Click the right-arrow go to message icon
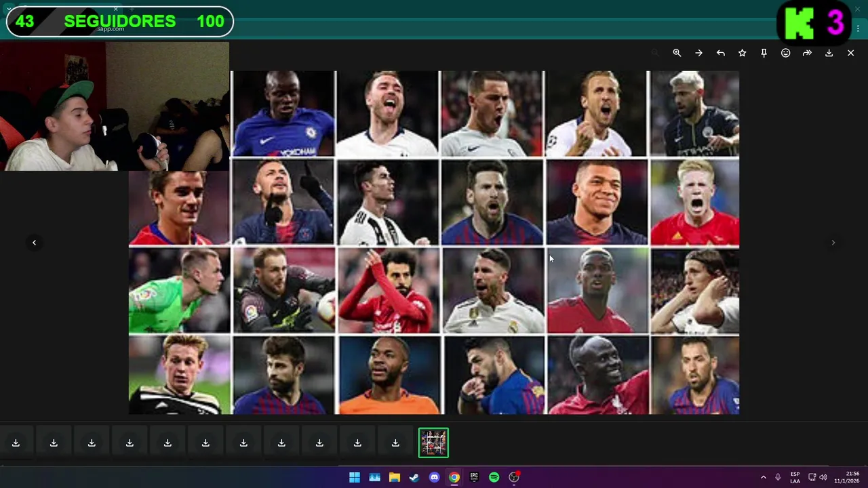This screenshot has width=868, height=488. 698,53
